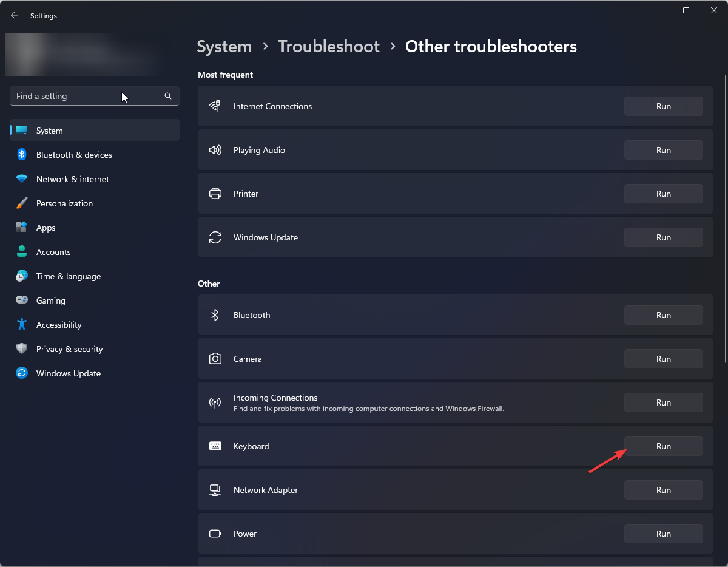This screenshot has width=728, height=567.
Task: Click the Incoming Connections broadcast icon
Action: (x=215, y=402)
